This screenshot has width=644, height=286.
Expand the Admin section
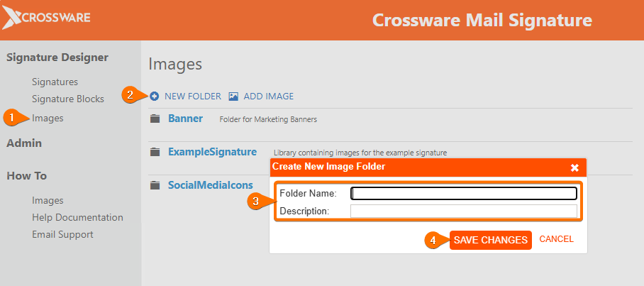[24, 143]
